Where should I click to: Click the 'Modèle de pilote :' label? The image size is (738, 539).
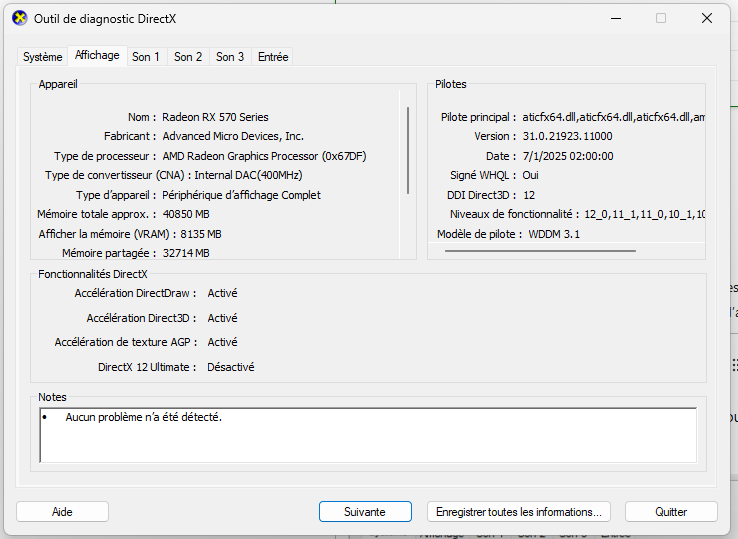pyautogui.click(x=479, y=234)
